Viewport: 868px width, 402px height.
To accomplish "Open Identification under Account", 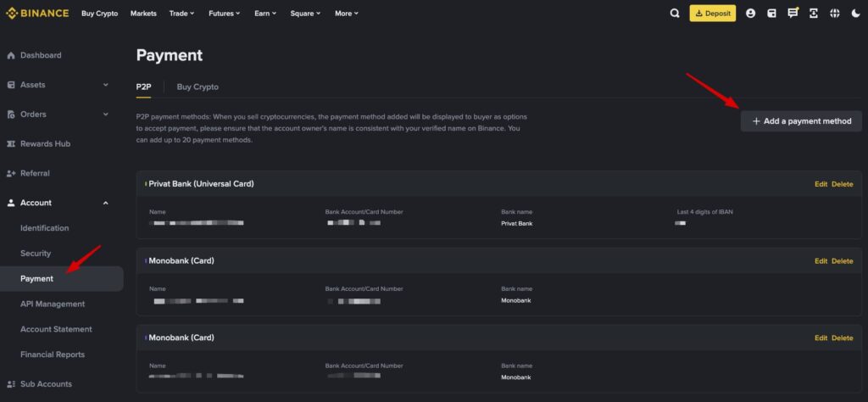I will pos(44,228).
